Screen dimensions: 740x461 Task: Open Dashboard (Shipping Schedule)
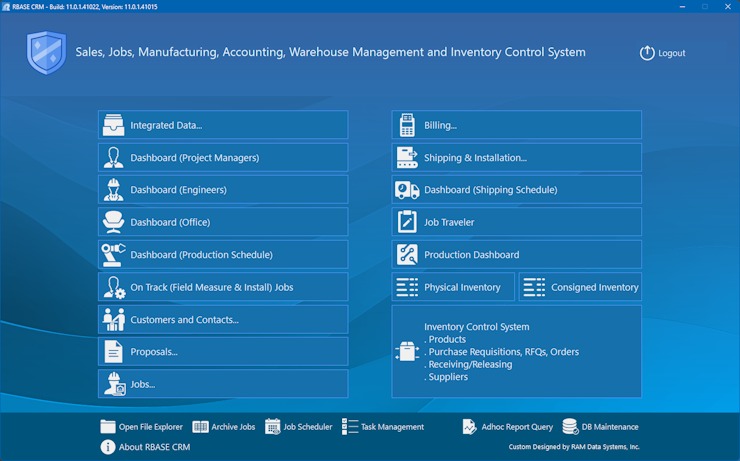click(516, 190)
